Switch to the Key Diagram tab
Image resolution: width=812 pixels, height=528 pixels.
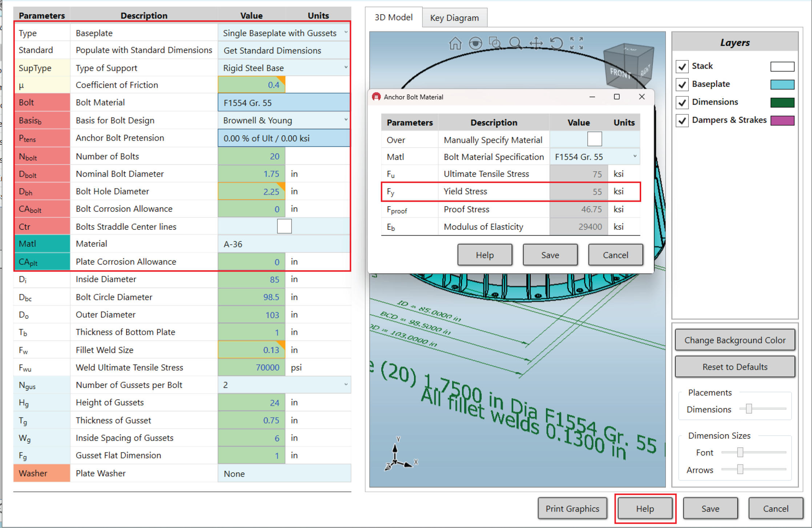point(454,18)
